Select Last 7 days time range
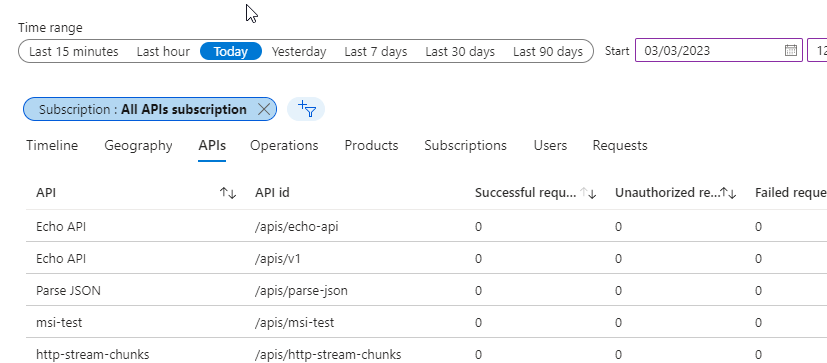The height and width of the screenshot is (363, 827). click(x=376, y=52)
